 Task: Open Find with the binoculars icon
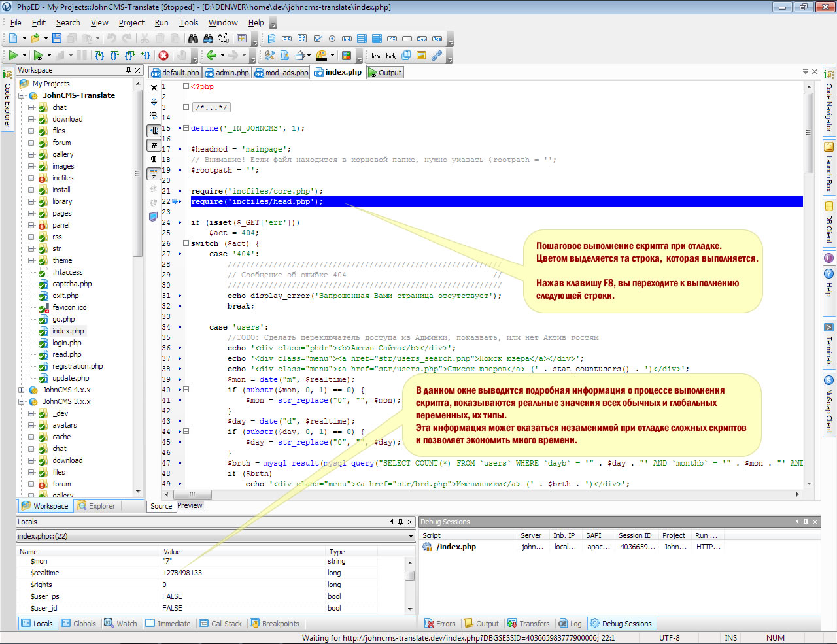click(x=194, y=39)
